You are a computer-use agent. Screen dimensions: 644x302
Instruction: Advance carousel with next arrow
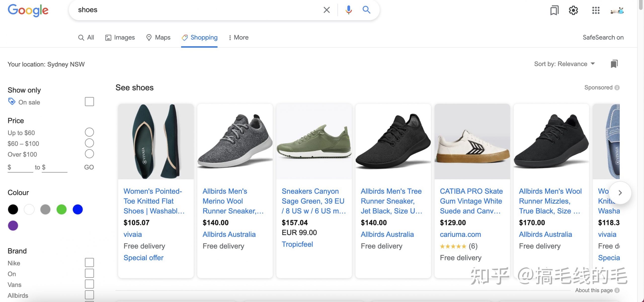620,193
